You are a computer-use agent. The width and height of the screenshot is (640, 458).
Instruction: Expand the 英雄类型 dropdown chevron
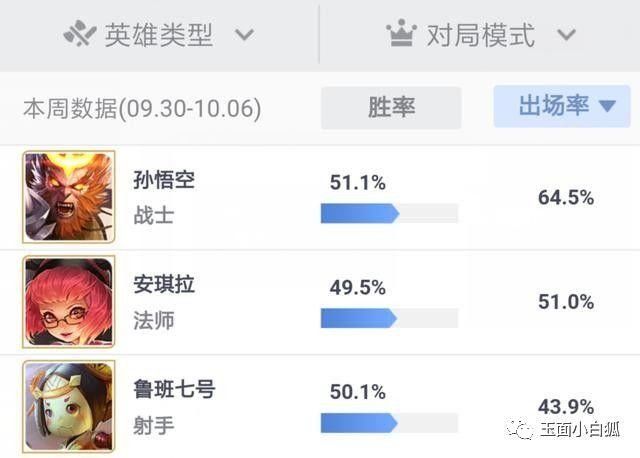coord(243,36)
